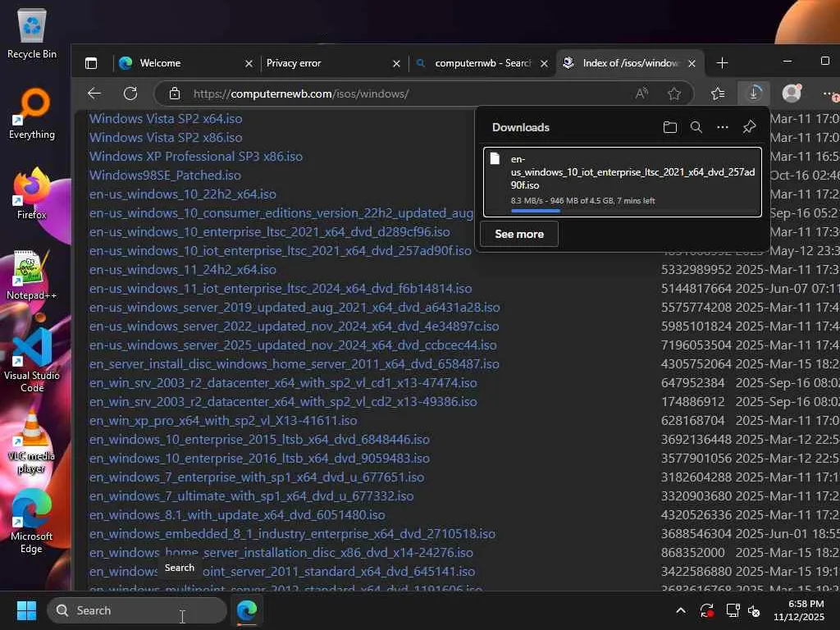
Task: Open the Microsoft Edge desktop shortcut
Action: tap(32, 522)
